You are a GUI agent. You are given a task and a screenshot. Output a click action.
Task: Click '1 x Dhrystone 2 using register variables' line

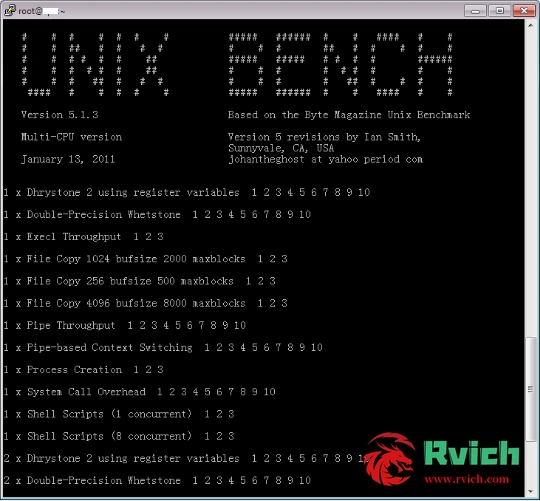tap(187, 192)
